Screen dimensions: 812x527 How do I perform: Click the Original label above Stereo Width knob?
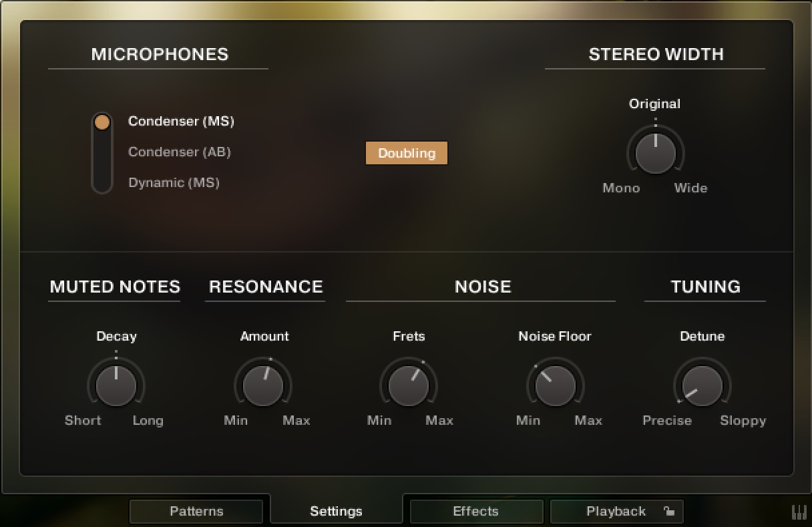(654, 104)
